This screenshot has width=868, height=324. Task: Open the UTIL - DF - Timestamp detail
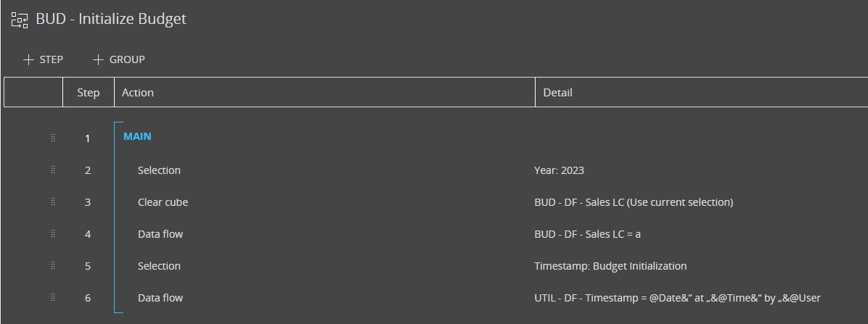(676, 298)
